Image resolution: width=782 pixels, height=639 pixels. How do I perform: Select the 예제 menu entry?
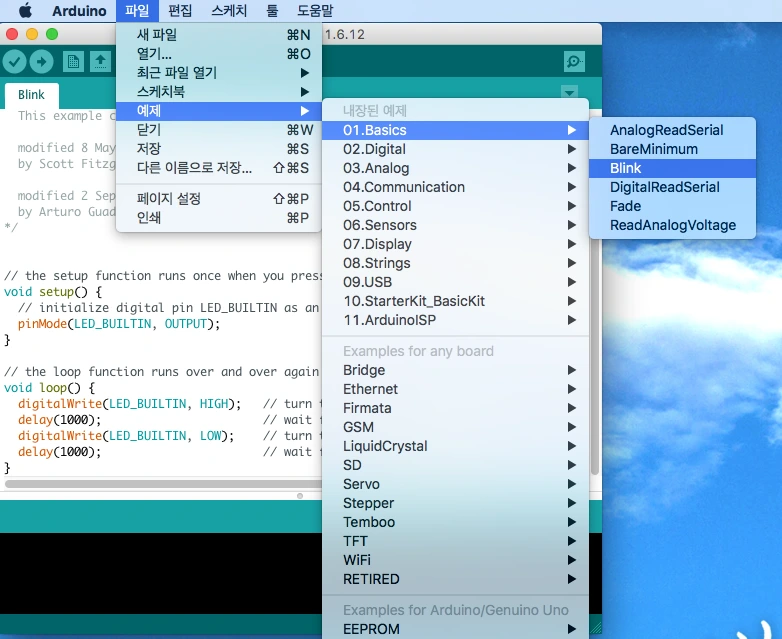[219, 111]
